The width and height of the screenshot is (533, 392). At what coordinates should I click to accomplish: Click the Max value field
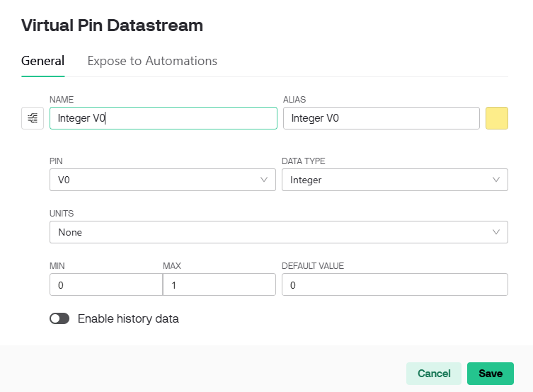(x=218, y=284)
